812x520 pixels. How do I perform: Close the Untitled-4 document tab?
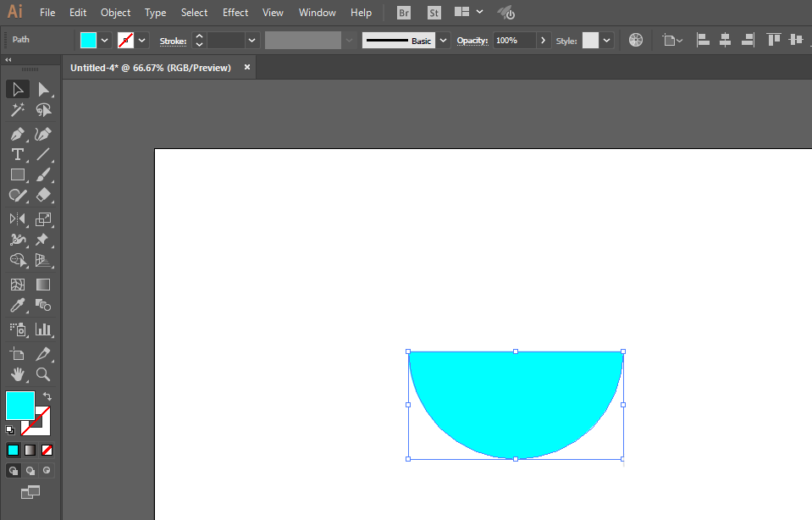coord(247,68)
